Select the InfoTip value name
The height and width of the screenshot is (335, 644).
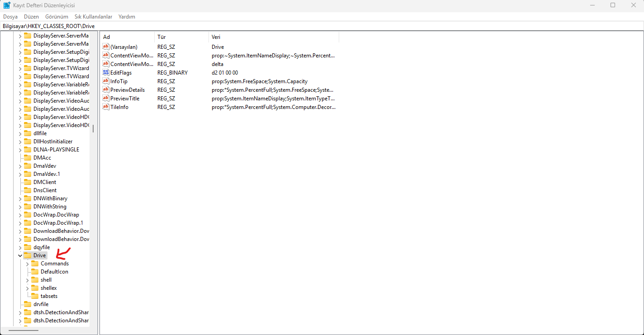point(119,81)
